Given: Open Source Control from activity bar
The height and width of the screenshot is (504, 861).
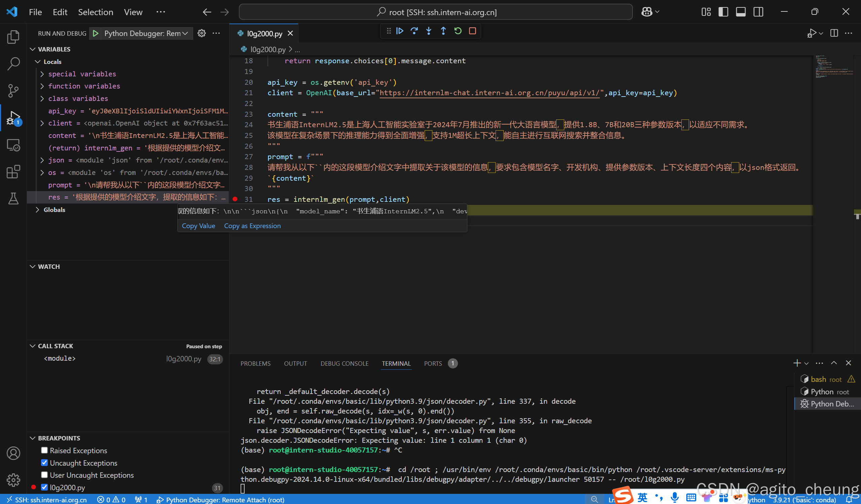Looking at the screenshot, I should (13, 91).
